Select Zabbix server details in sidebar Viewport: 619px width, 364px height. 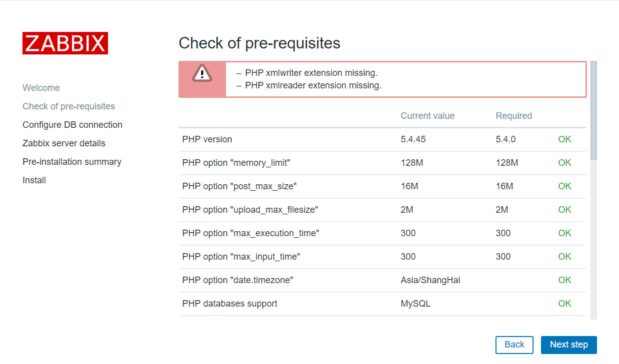(x=64, y=143)
